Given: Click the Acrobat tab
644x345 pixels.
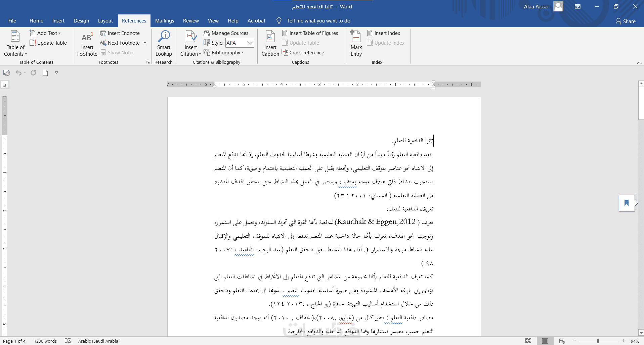Looking at the screenshot, I should point(256,21).
